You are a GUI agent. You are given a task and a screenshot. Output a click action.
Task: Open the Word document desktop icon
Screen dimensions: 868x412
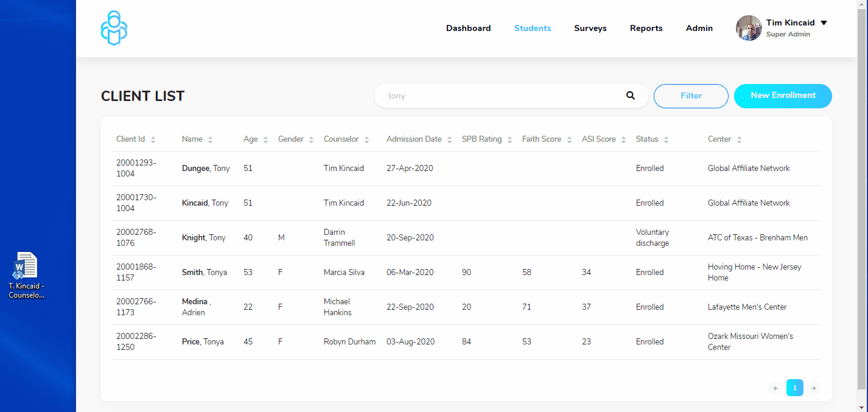26,267
